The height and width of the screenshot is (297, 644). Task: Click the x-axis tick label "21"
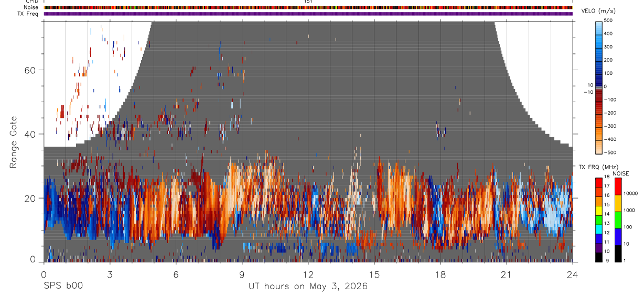point(507,273)
